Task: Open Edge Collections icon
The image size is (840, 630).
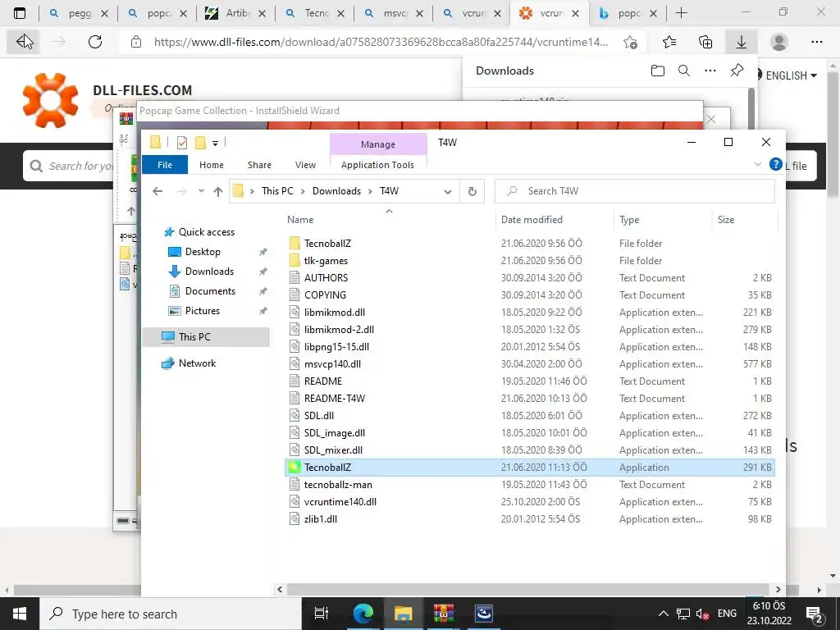Action: [705, 42]
